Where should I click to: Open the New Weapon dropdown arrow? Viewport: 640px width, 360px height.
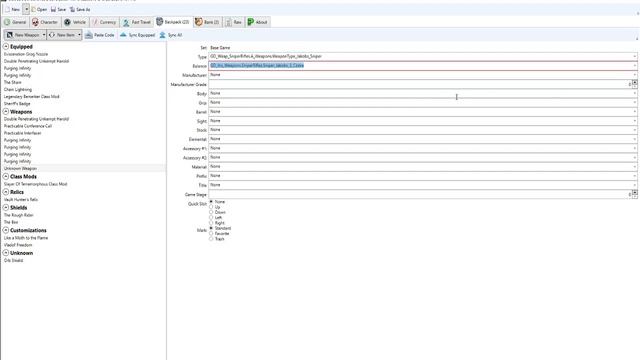click(x=44, y=35)
